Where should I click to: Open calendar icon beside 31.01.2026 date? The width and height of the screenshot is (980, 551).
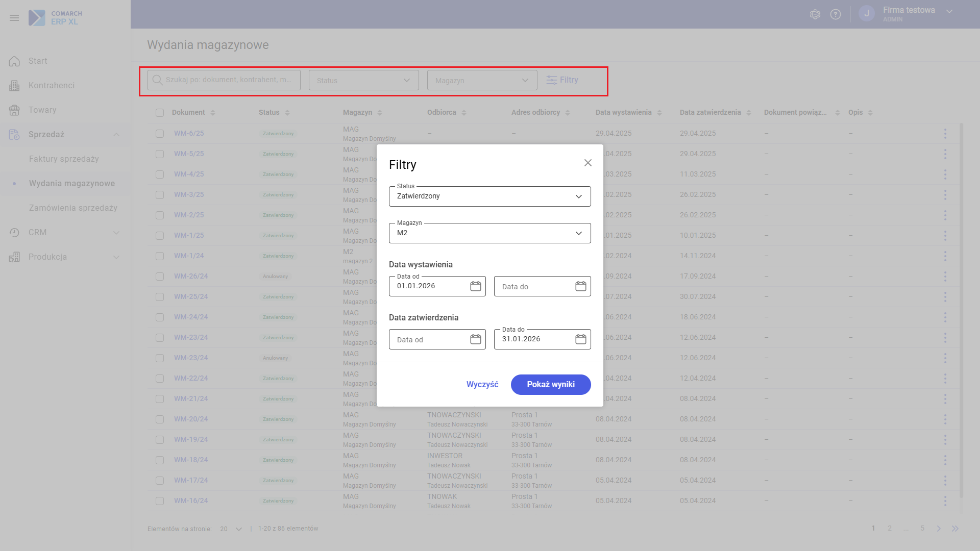click(580, 339)
